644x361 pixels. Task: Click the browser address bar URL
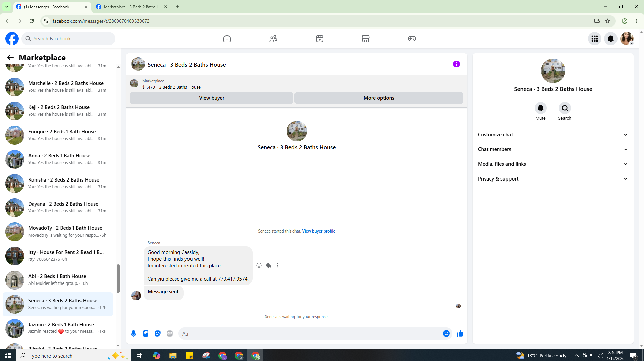(102, 21)
